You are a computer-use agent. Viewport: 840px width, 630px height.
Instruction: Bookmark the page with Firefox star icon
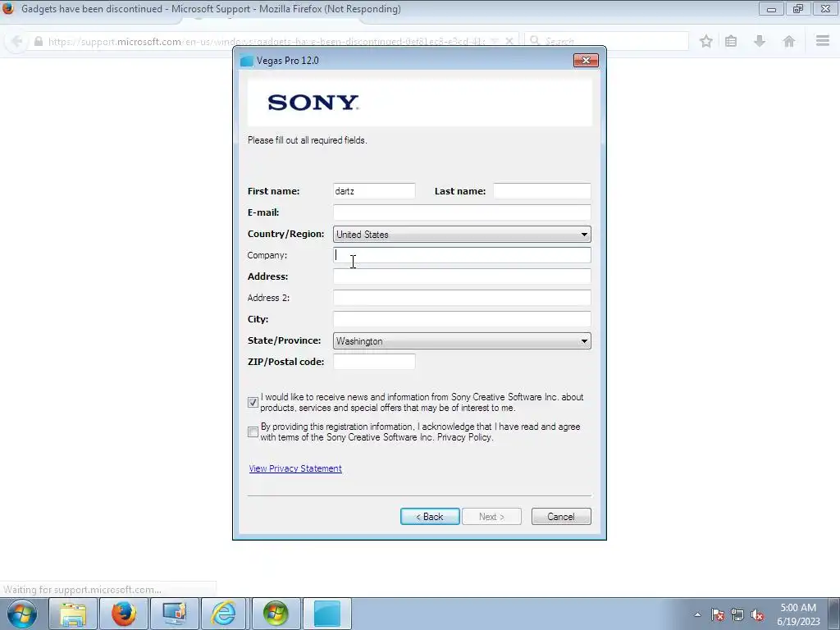706,41
